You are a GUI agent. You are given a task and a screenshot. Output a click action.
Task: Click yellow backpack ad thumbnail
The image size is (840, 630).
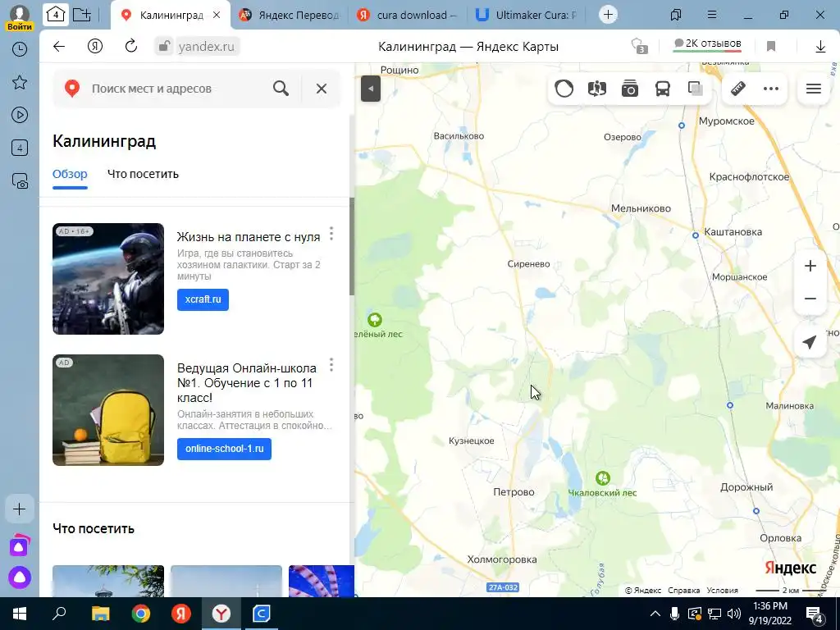coord(108,410)
